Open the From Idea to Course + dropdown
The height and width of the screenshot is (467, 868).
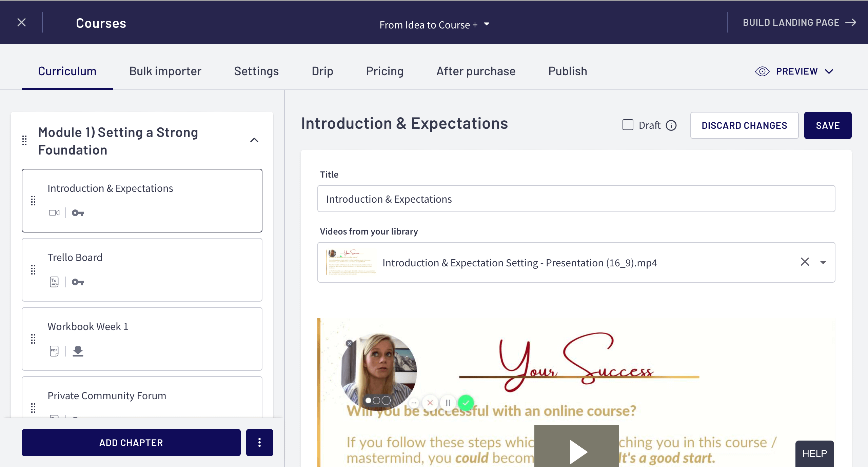point(434,24)
